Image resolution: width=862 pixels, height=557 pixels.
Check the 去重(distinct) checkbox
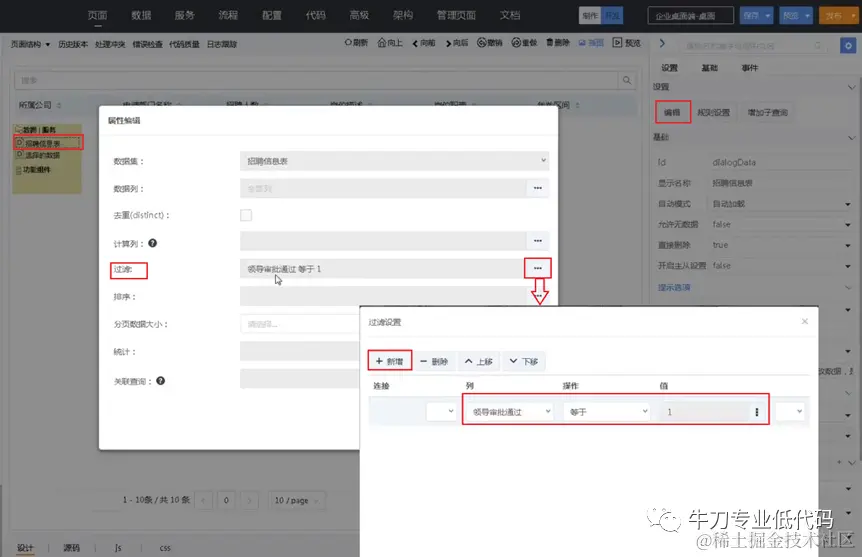click(x=246, y=215)
